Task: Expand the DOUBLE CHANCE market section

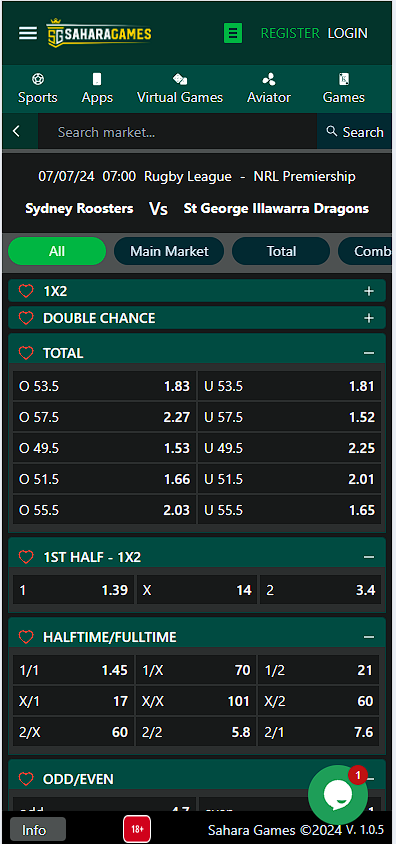Action: (x=369, y=318)
